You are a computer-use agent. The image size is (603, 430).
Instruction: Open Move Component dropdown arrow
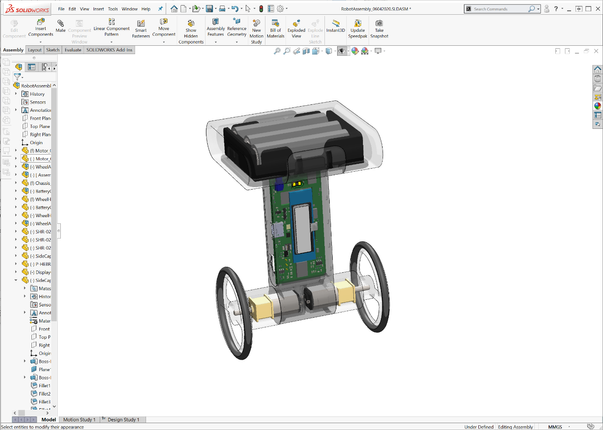click(x=164, y=42)
